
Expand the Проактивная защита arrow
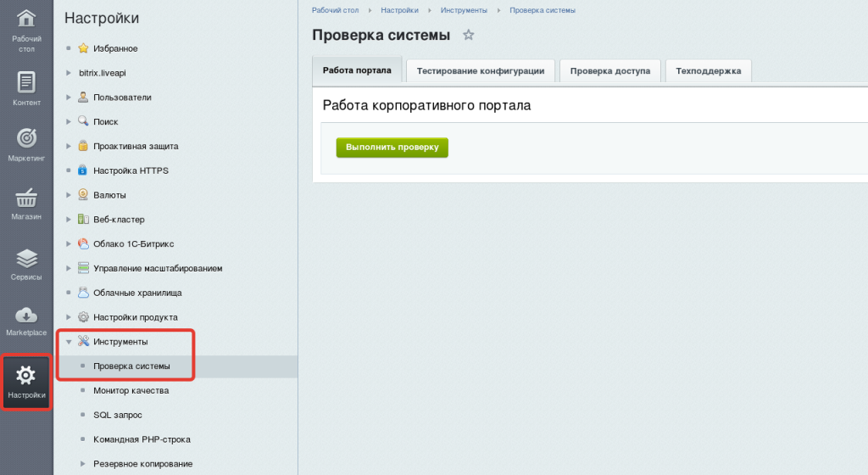[69, 146]
